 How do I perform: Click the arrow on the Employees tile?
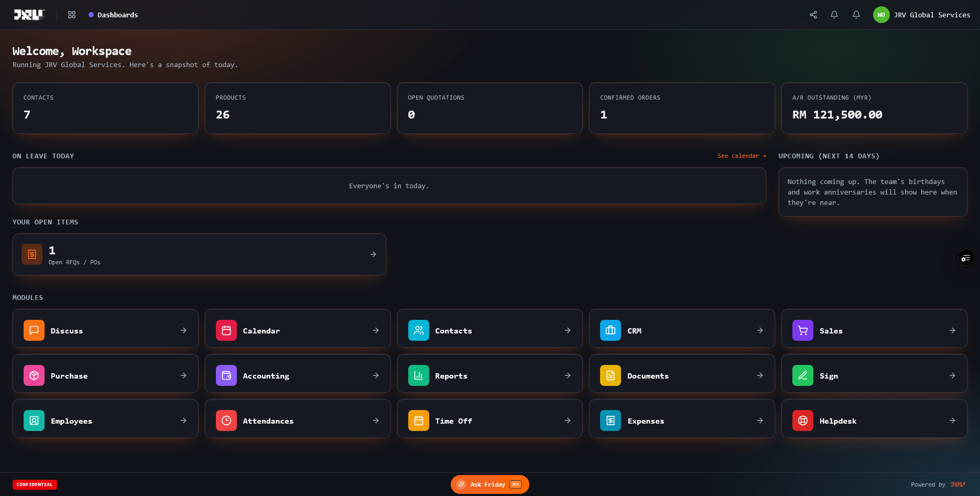click(x=183, y=420)
